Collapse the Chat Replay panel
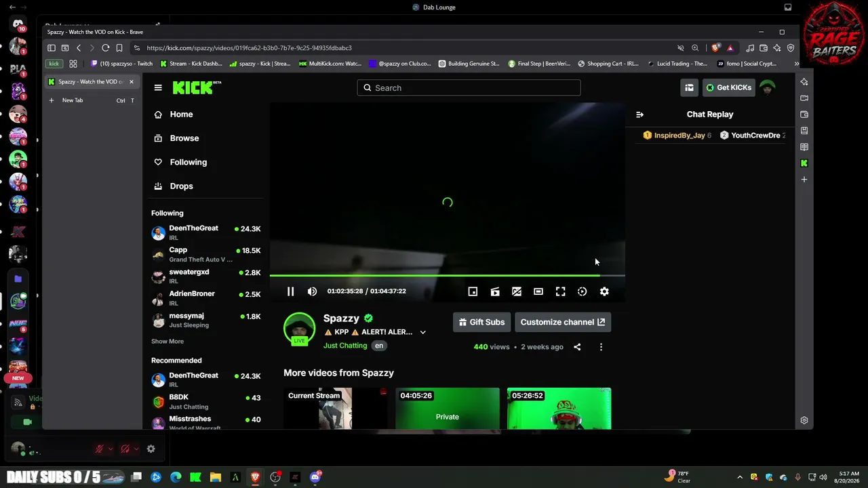The width and height of the screenshot is (868, 488). coord(639,115)
